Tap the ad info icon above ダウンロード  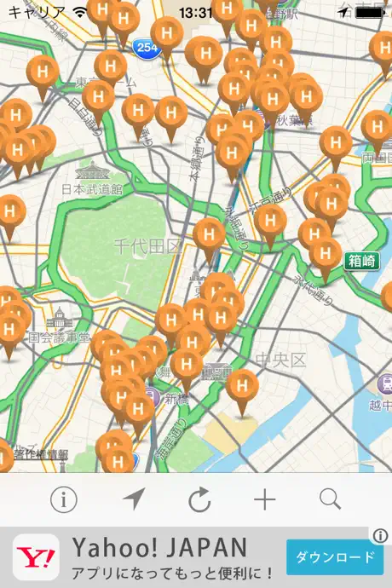click(x=380, y=535)
